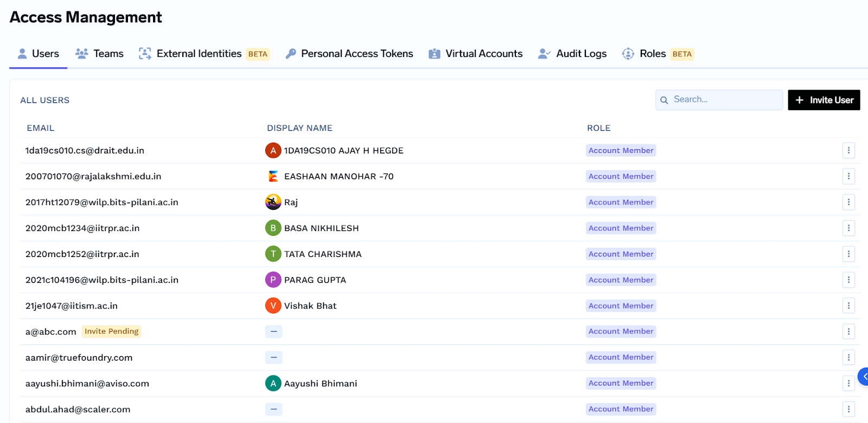Select email aayushi.bhimani@aviso.com
Viewport: 868px width, 423px height.
click(x=87, y=383)
